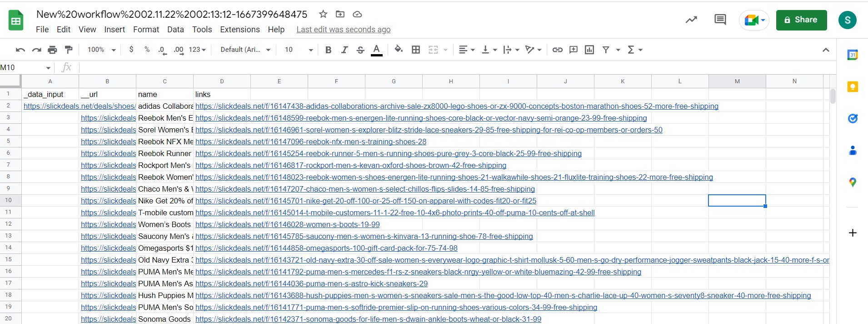
Task: Click the borders icon in toolbar
Action: (416, 50)
